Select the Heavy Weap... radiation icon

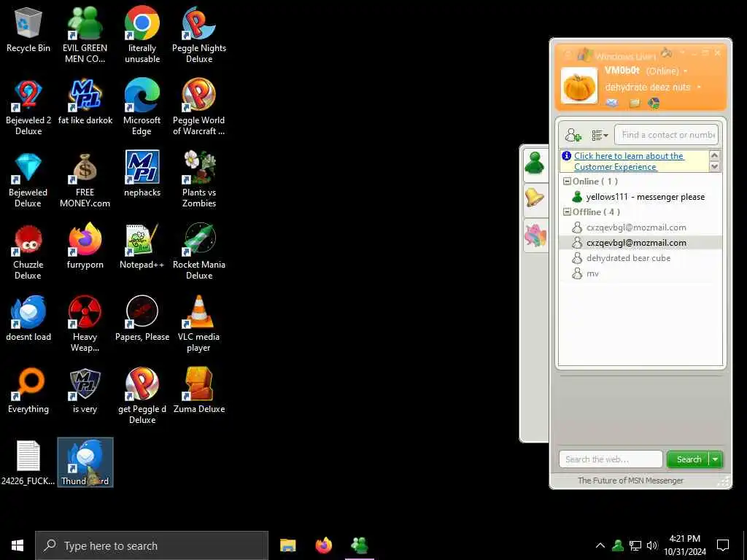85,324
